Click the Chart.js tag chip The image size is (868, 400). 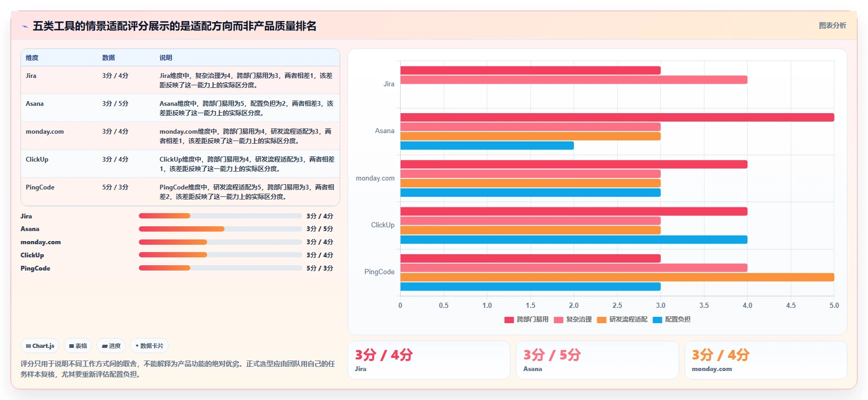point(40,346)
